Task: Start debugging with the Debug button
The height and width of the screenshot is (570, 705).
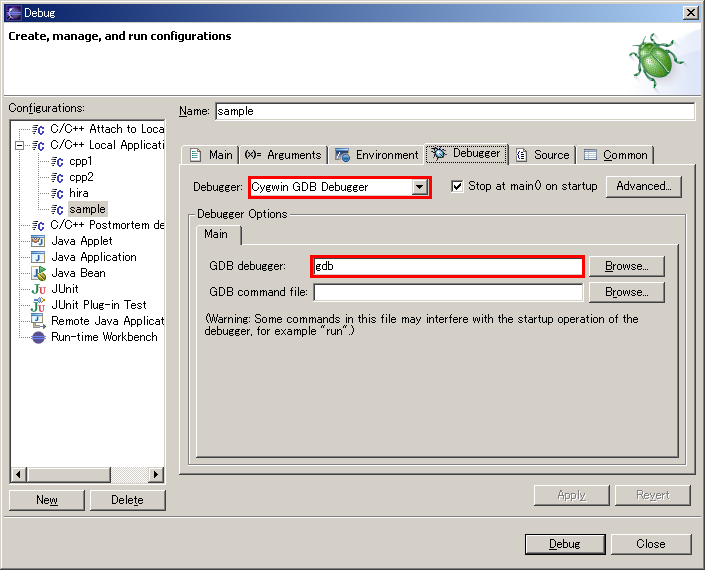Action: [565, 544]
